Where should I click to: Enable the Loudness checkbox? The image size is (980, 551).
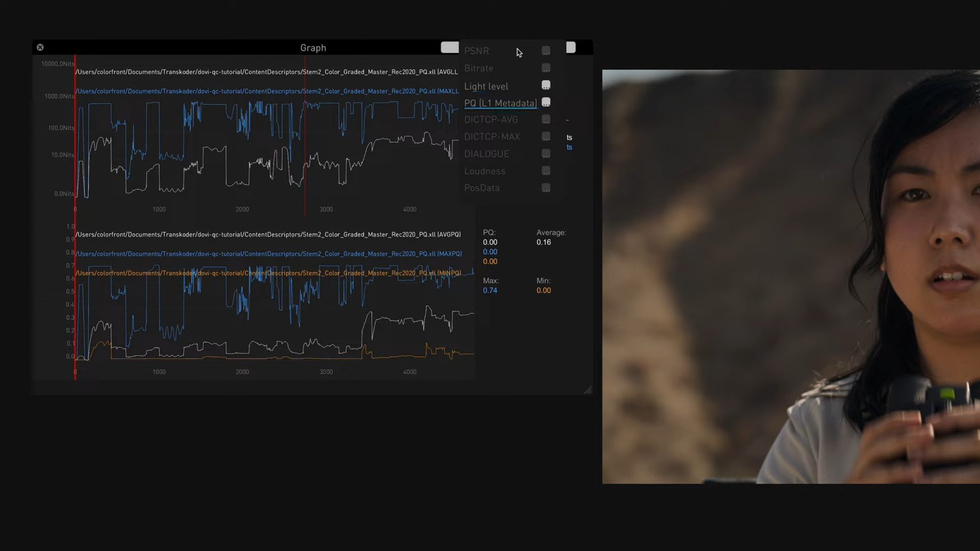(x=546, y=171)
